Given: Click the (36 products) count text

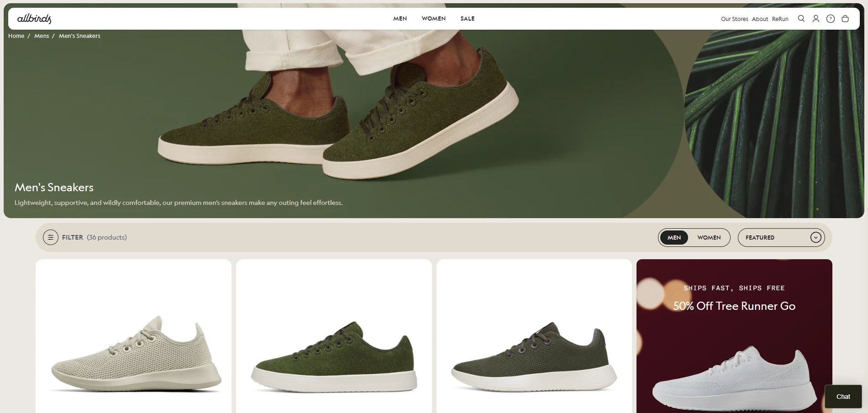Looking at the screenshot, I should click(107, 237).
